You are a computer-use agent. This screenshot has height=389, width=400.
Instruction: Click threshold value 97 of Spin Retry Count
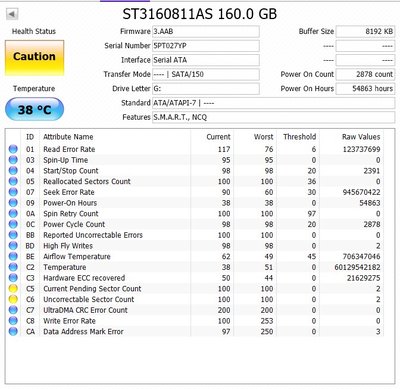(311, 214)
